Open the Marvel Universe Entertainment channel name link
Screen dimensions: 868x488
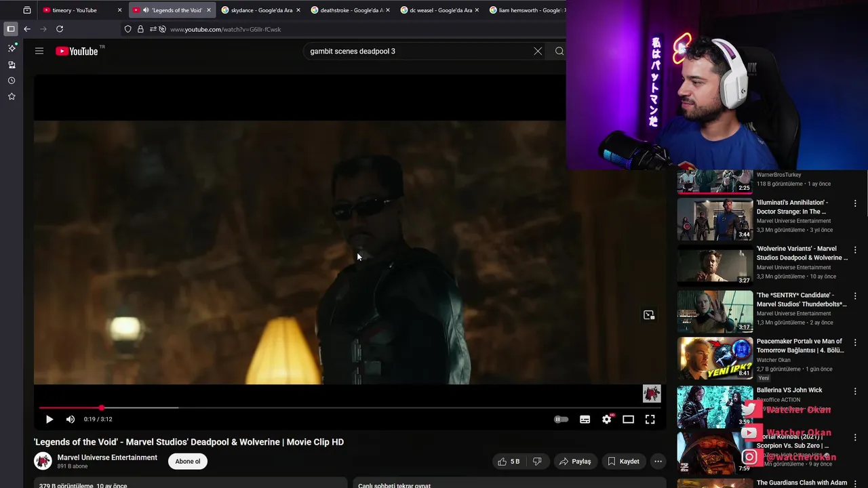(107, 457)
